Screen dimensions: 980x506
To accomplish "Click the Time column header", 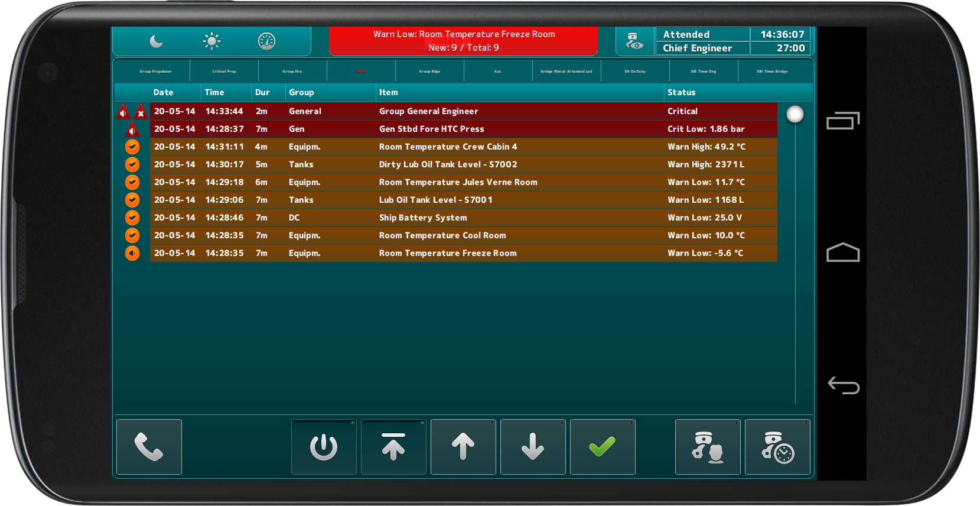I will [x=214, y=92].
